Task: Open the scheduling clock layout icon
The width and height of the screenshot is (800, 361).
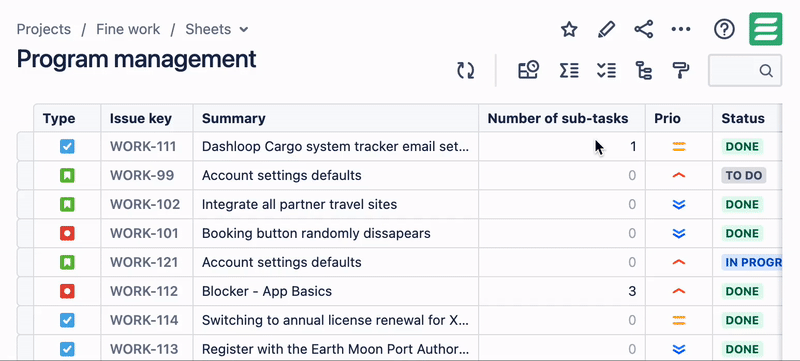Action: (x=529, y=70)
